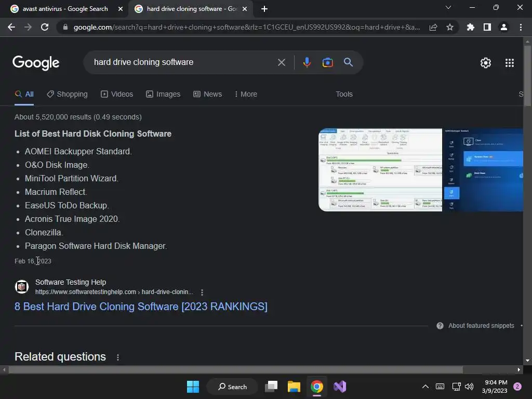Viewport: 532px width, 399px height.
Task: Open Google quick settings gear
Action: (486, 63)
